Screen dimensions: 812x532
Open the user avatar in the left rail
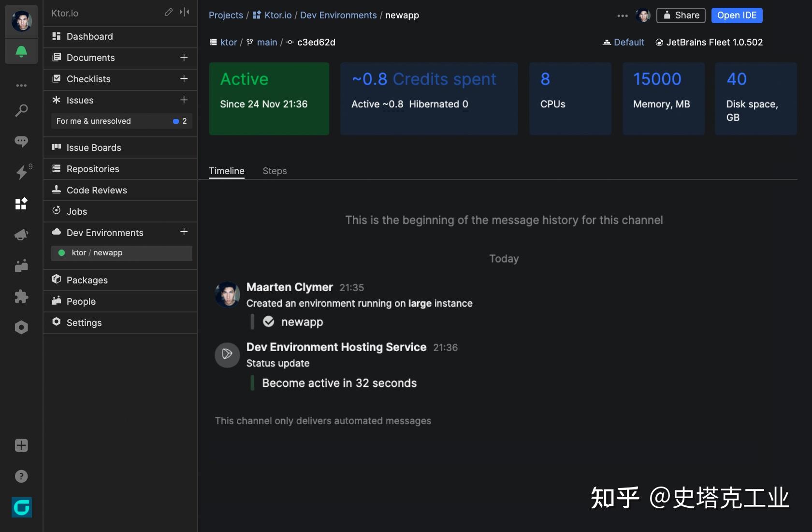click(x=21, y=21)
